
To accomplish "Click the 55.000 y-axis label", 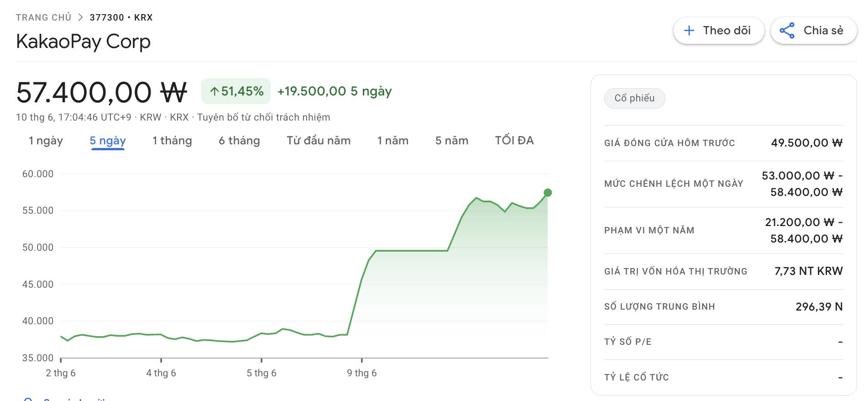I will 38,211.
